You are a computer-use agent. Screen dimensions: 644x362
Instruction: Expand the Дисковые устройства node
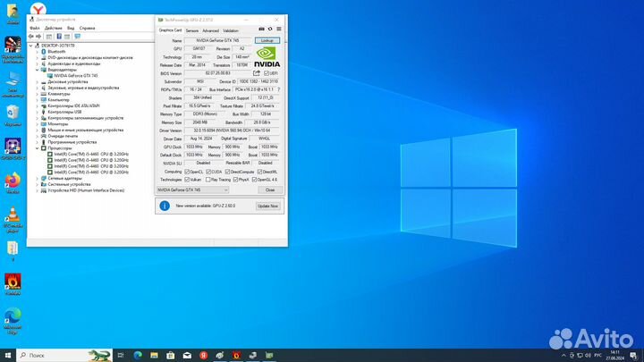click(x=37, y=82)
